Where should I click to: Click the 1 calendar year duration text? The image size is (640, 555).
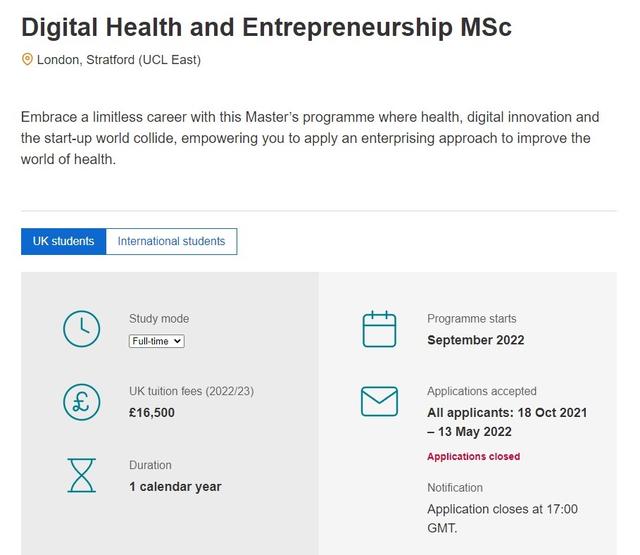pos(175,486)
